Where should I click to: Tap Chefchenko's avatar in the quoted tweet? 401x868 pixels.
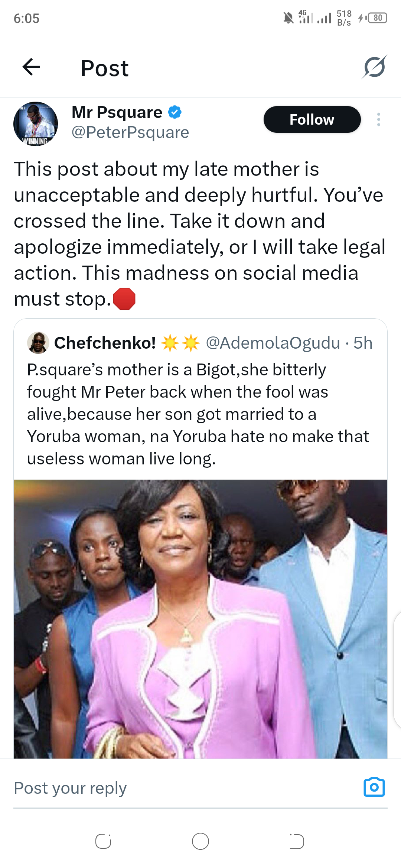pyautogui.click(x=38, y=342)
